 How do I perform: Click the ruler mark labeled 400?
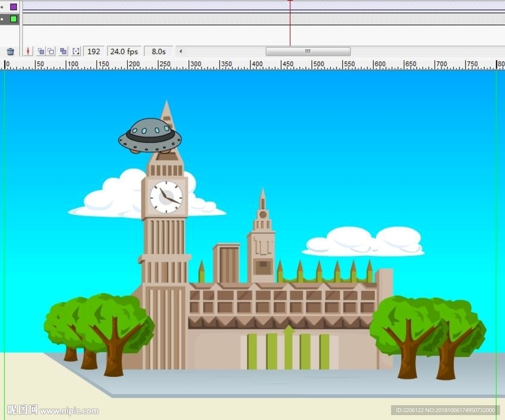(x=256, y=64)
